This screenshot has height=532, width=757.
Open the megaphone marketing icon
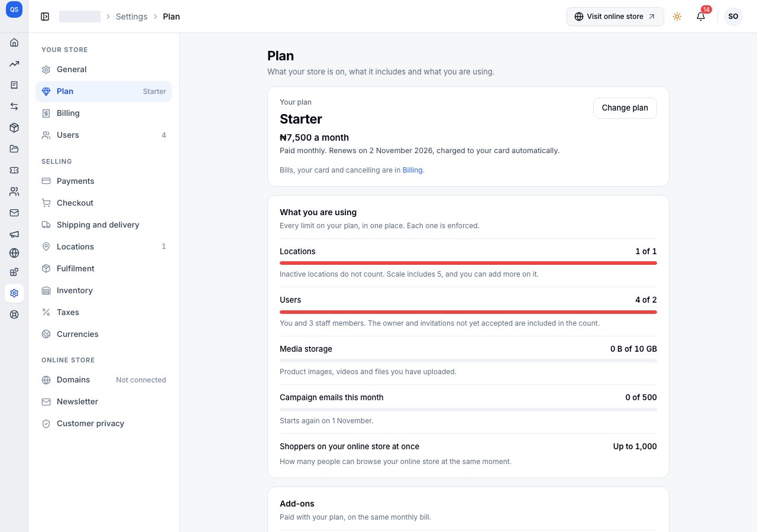point(14,234)
